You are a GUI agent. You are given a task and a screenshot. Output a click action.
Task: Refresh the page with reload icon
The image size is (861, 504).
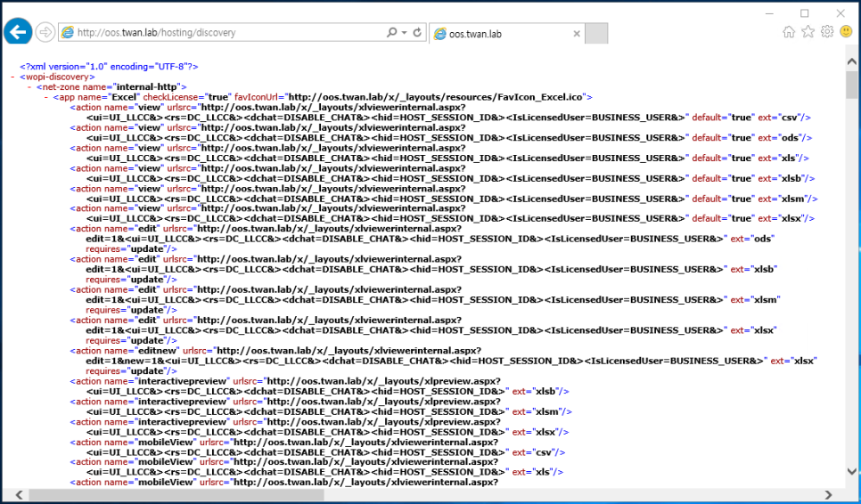pyautogui.click(x=417, y=32)
